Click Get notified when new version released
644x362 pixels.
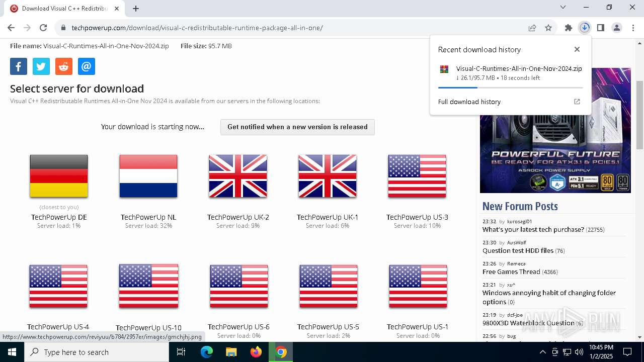click(297, 127)
